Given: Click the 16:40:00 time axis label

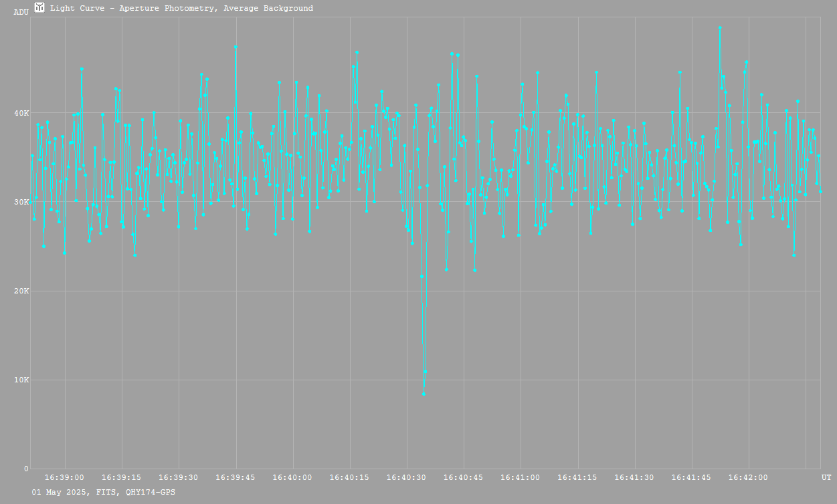Looking at the screenshot, I should point(292,478).
